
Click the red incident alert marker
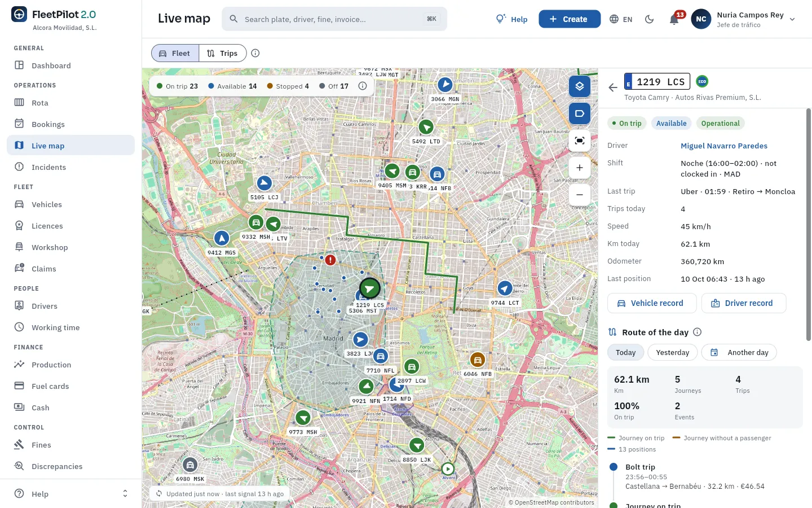click(330, 260)
